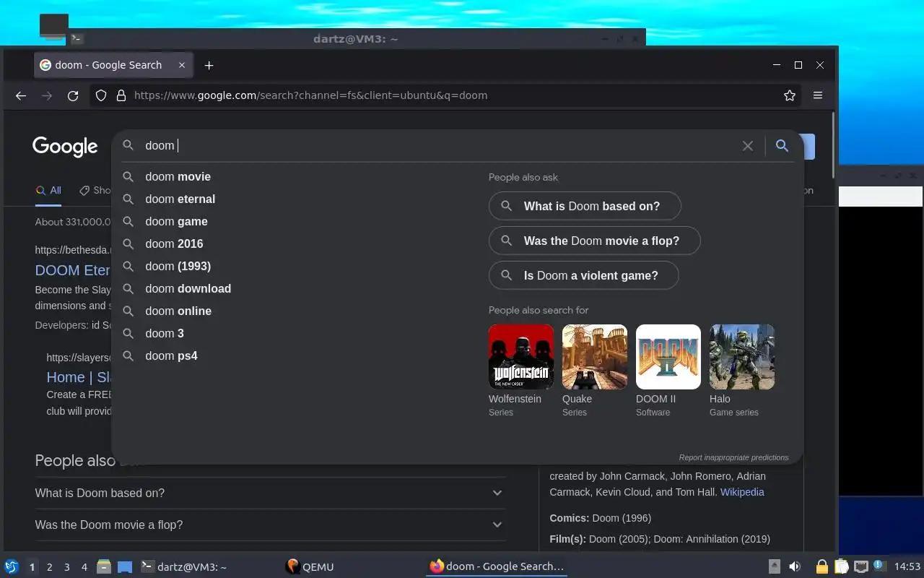The height and width of the screenshot is (578, 924).
Task: Click the page's vertical scrollbar
Action: pos(834,144)
